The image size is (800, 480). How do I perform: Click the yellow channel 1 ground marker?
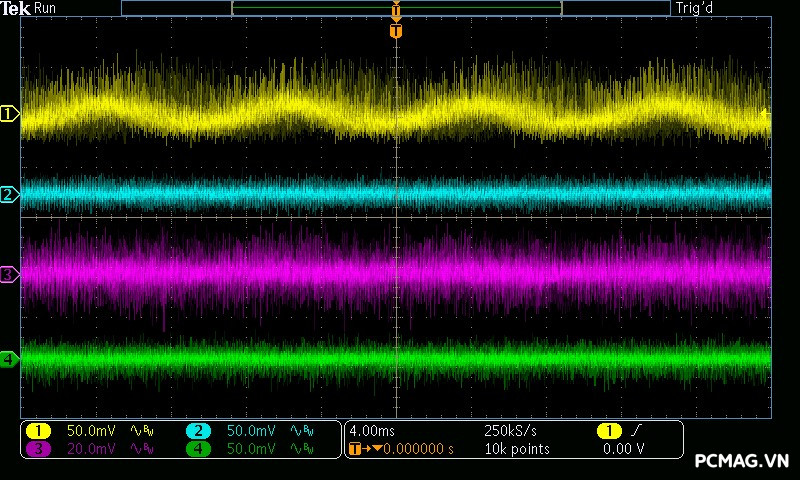pos(10,114)
